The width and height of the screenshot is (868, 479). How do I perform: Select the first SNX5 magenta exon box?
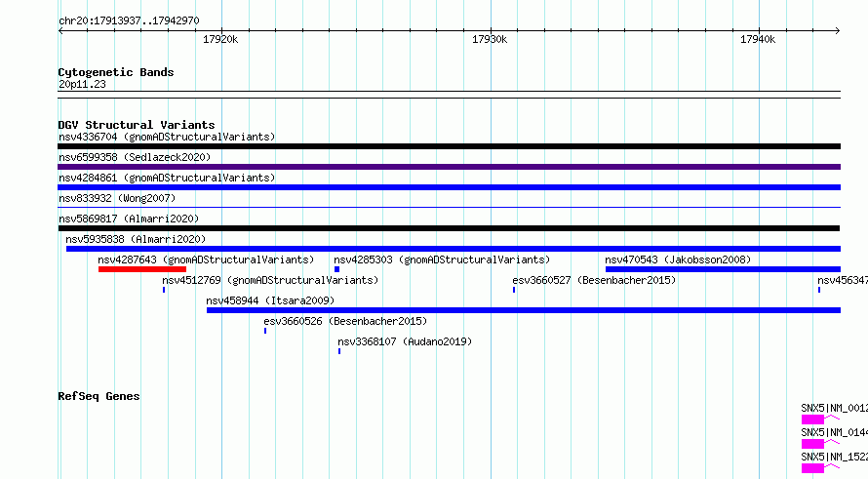(812, 419)
